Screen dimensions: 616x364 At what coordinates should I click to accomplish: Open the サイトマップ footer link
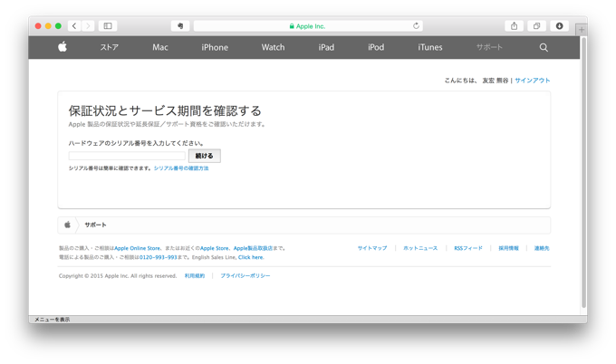tap(372, 248)
